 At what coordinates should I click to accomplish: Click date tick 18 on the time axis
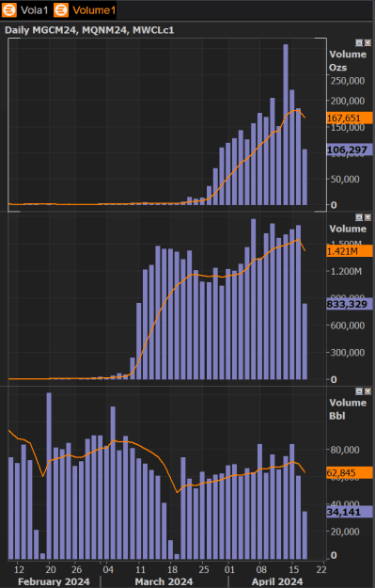(172, 569)
